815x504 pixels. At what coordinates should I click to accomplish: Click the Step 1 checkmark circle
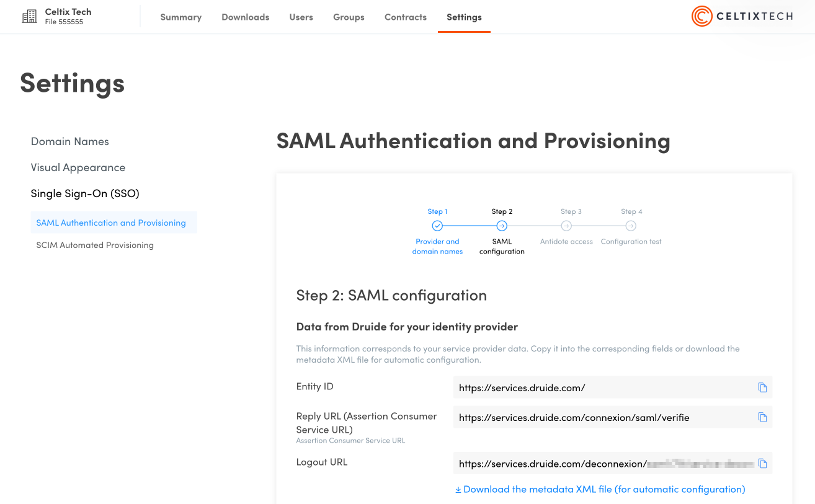click(x=437, y=226)
